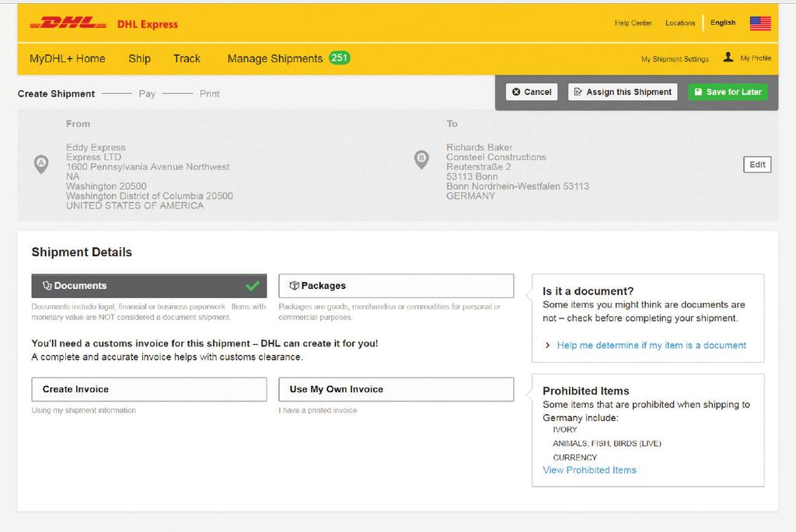Image resolution: width=796 pixels, height=532 pixels.
Task: Open My Profile menu
Action: 756,58
